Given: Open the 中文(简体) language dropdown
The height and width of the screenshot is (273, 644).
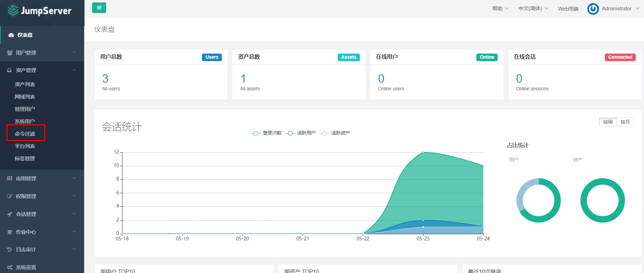Looking at the screenshot, I should pos(533,9).
